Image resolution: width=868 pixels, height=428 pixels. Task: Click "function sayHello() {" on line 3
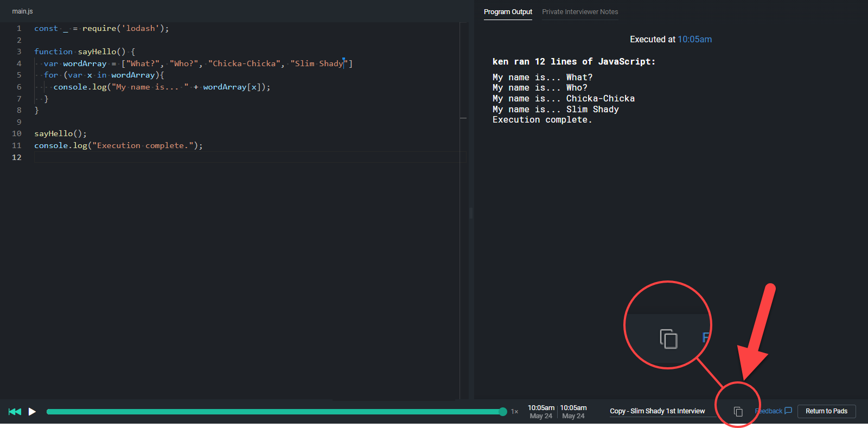click(85, 52)
